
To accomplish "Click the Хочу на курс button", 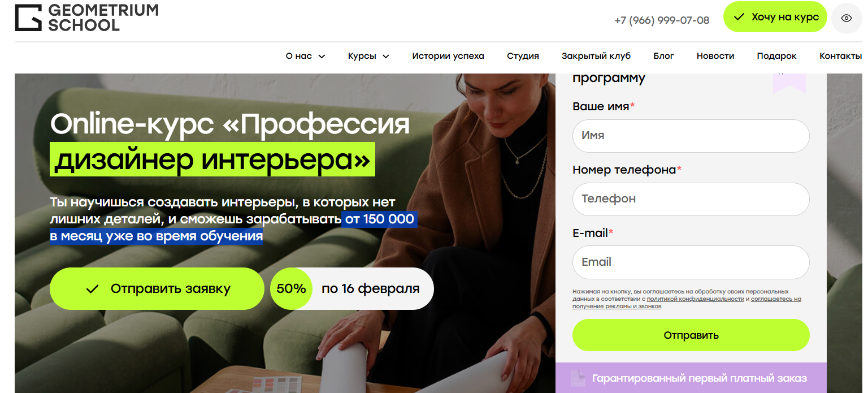I will point(775,17).
